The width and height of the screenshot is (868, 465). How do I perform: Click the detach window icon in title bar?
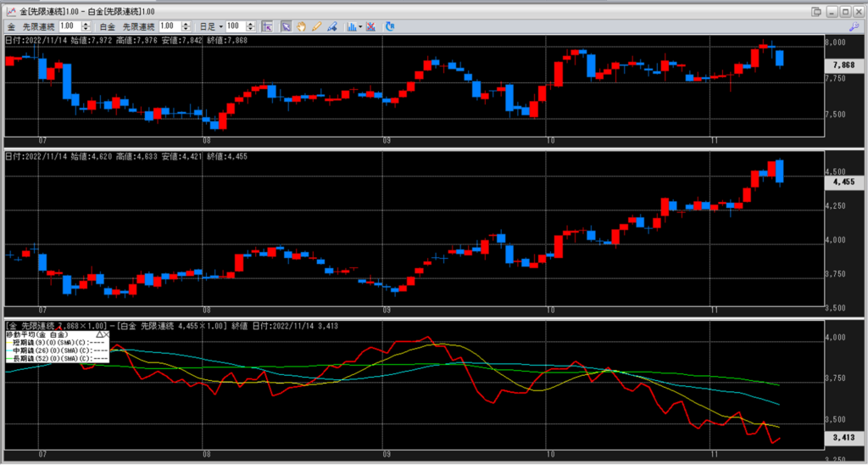pos(815,11)
